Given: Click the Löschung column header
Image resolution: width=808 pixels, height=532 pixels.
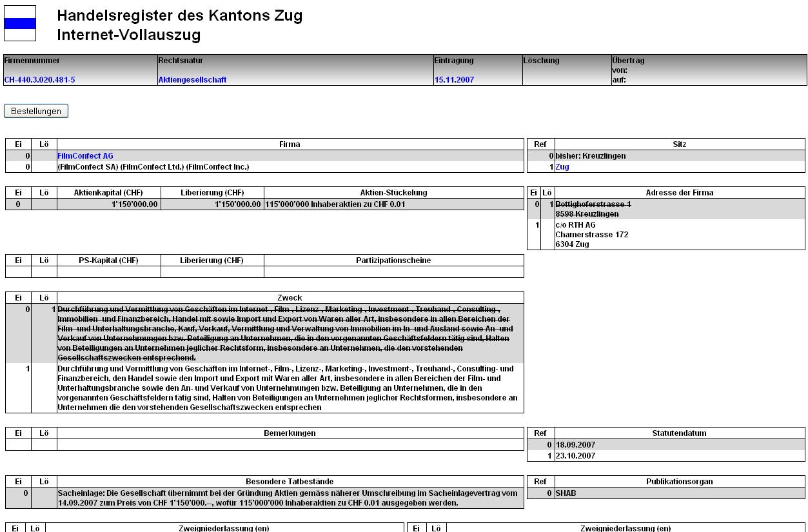Looking at the screenshot, I should tap(541, 61).
